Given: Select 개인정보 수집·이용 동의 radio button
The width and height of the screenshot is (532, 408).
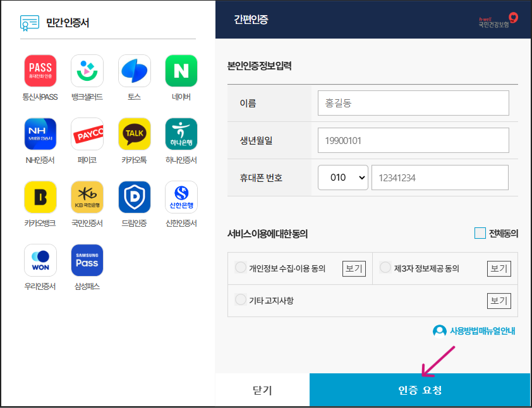Looking at the screenshot, I should click(x=240, y=267).
